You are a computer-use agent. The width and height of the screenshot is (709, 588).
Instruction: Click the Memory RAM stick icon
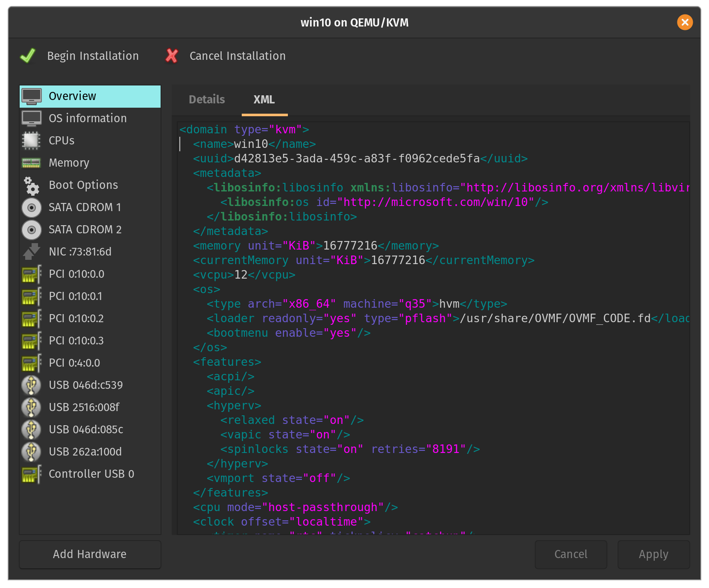click(x=31, y=163)
